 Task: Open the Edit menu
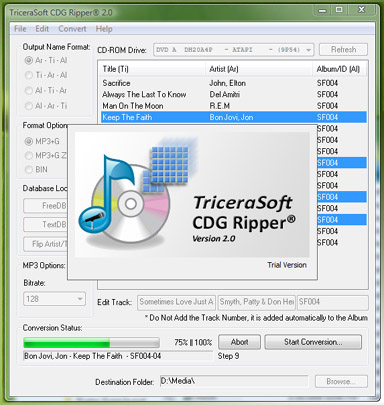(42, 29)
